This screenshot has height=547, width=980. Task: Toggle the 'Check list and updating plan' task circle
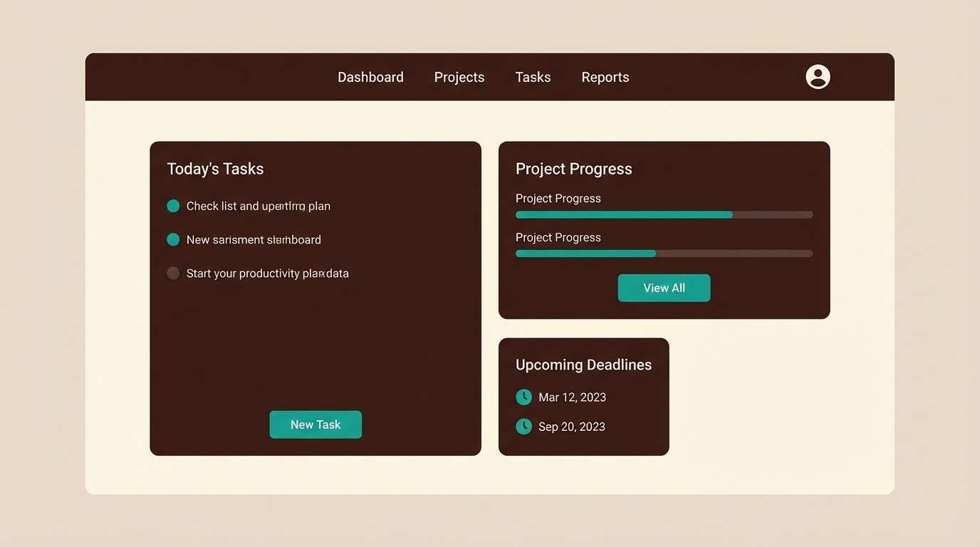click(173, 205)
